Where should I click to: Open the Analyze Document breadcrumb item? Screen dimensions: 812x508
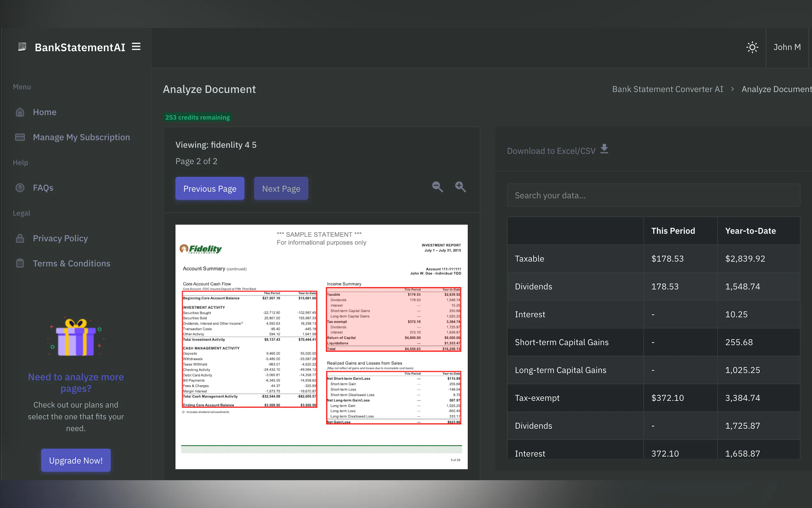[777, 89]
